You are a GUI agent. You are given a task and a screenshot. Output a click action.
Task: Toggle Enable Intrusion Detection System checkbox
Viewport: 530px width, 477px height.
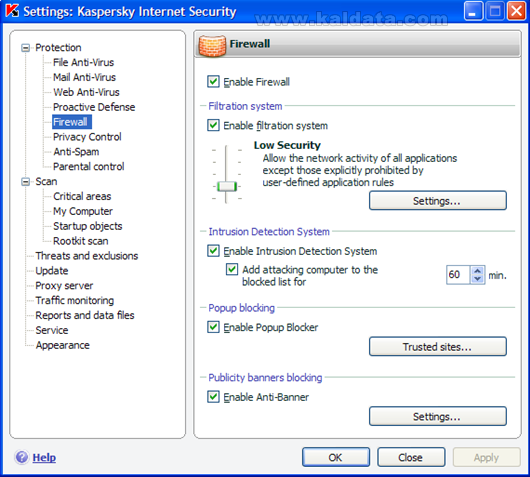pyautogui.click(x=213, y=251)
